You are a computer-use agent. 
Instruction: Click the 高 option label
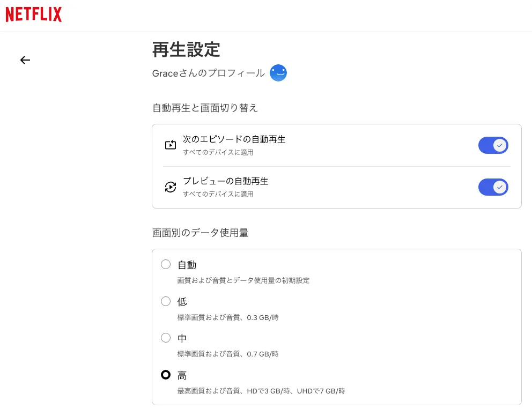coord(182,375)
